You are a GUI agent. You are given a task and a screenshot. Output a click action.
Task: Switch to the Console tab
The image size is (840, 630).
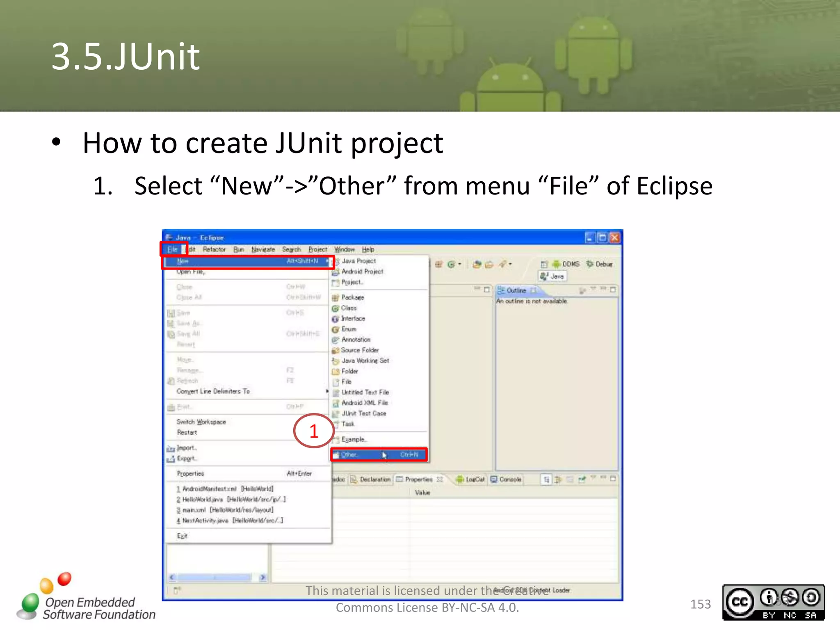click(x=506, y=479)
